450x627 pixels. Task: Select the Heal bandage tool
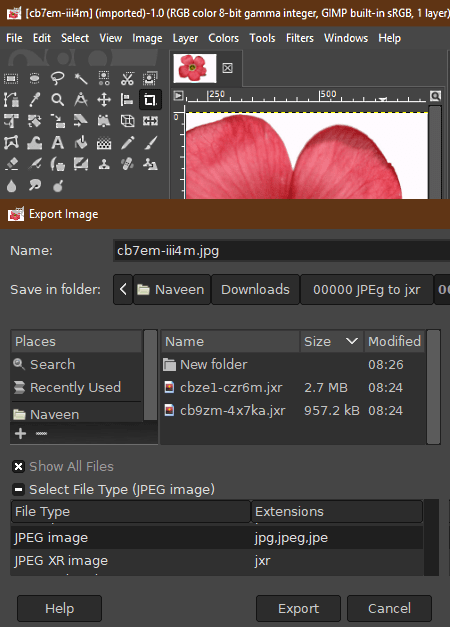pyautogui.click(x=127, y=164)
